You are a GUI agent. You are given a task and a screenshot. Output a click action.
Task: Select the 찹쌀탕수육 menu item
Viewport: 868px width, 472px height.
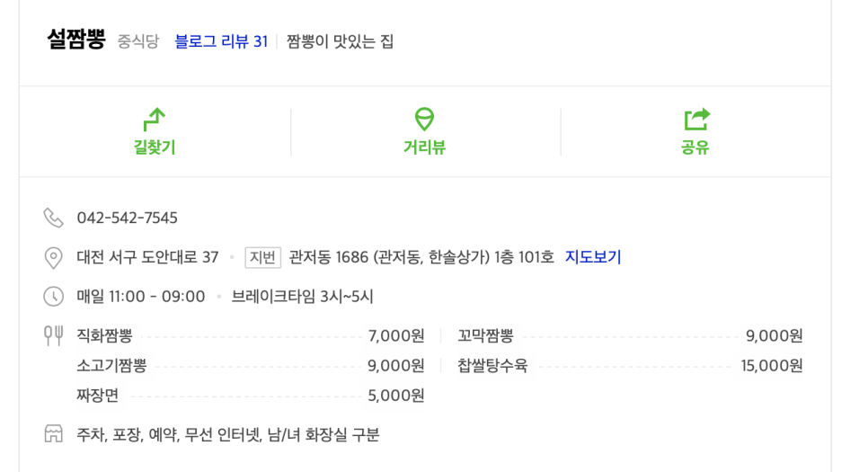(492, 366)
